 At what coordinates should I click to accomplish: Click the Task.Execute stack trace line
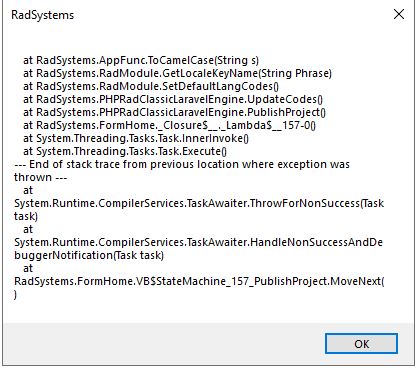pos(125,151)
